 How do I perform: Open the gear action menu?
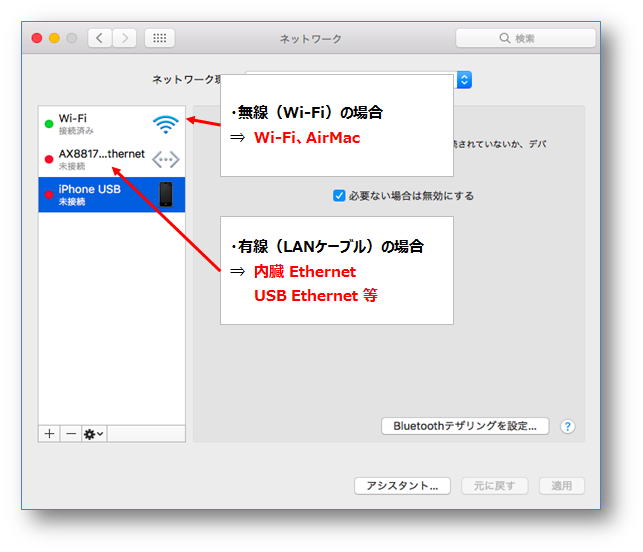pos(94,433)
